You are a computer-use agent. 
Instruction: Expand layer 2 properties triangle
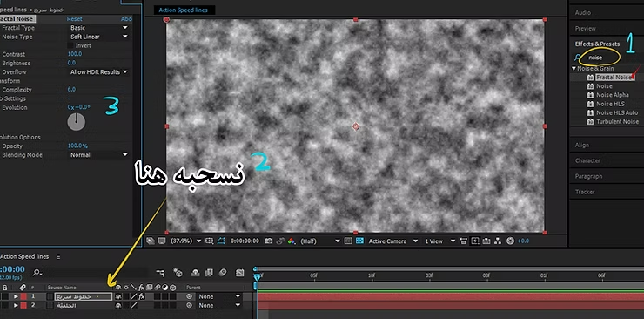[x=16, y=305]
